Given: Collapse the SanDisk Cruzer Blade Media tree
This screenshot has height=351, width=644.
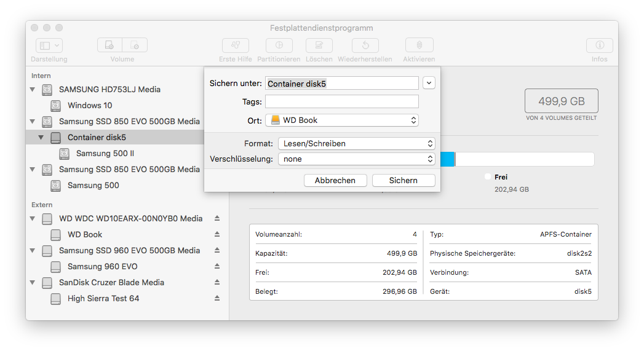Looking at the screenshot, I should click(33, 283).
